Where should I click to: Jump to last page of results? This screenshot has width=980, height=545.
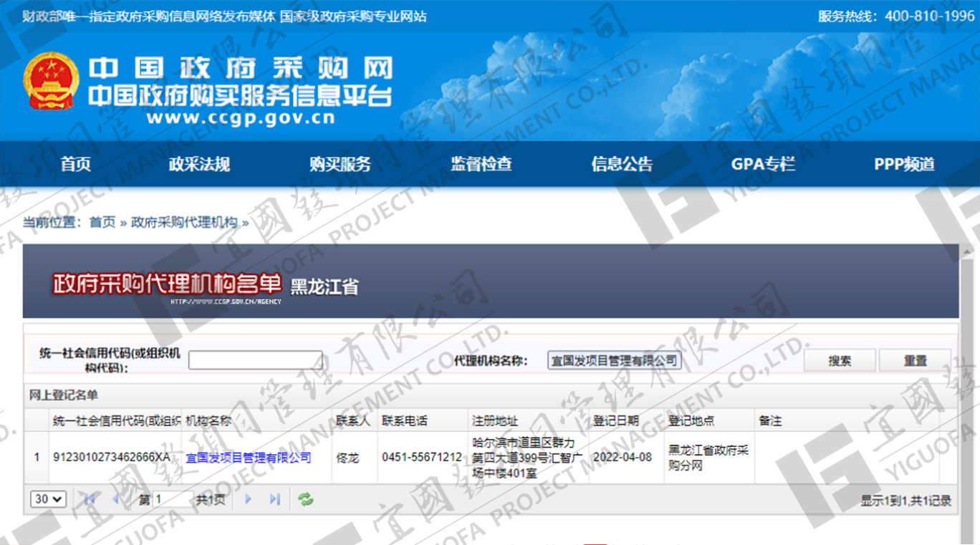[275, 499]
